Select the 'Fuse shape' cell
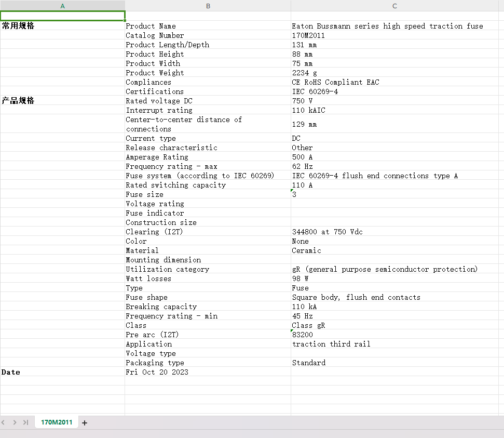This screenshot has width=504, height=438. pyautogui.click(x=208, y=297)
